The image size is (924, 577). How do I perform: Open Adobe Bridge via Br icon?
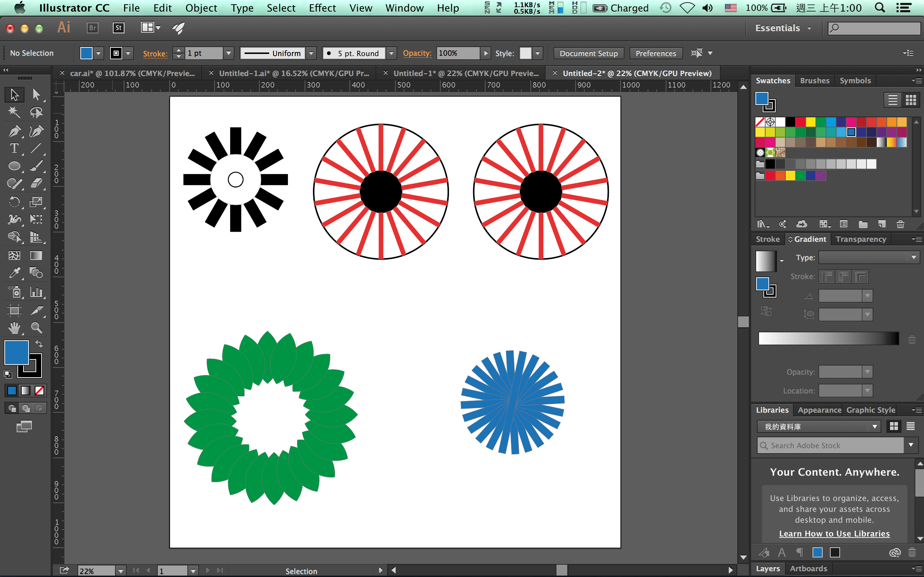pos(92,28)
